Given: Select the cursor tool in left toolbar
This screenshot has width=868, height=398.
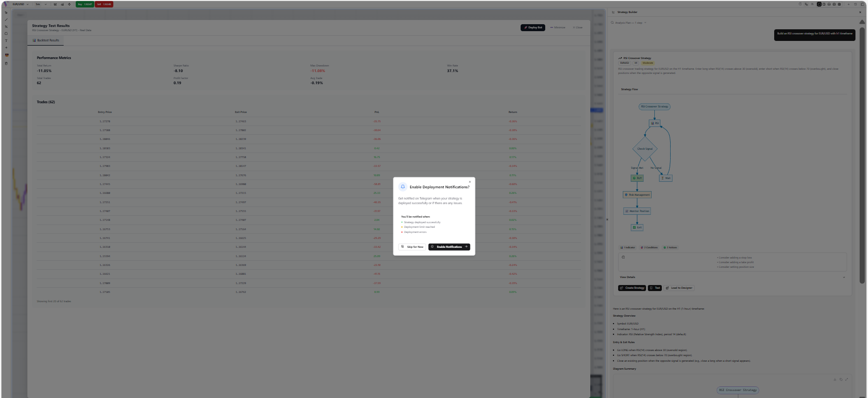Looking at the screenshot, I should [6, 13].
